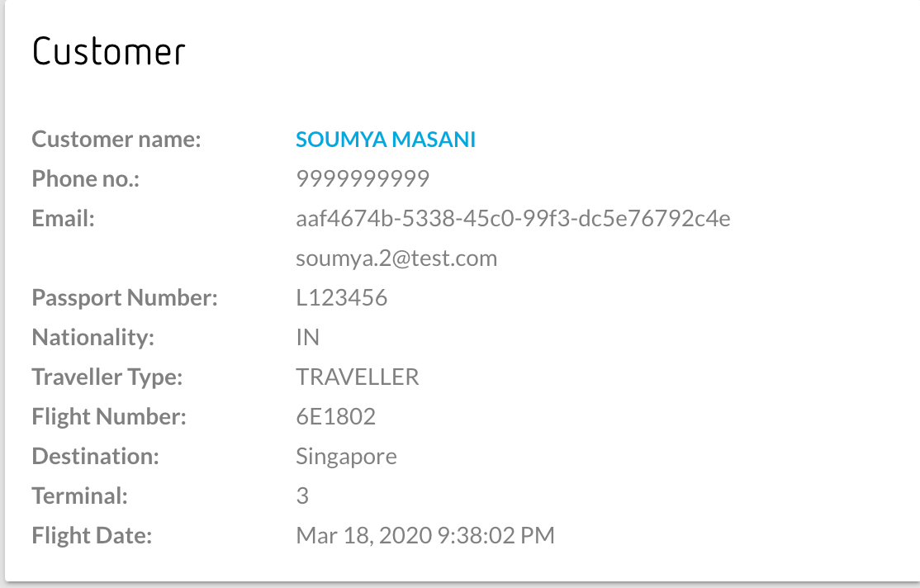Viewport: 920px width, 588px height.
Task: Click the Passport Number label
Action: coord(125,298)
